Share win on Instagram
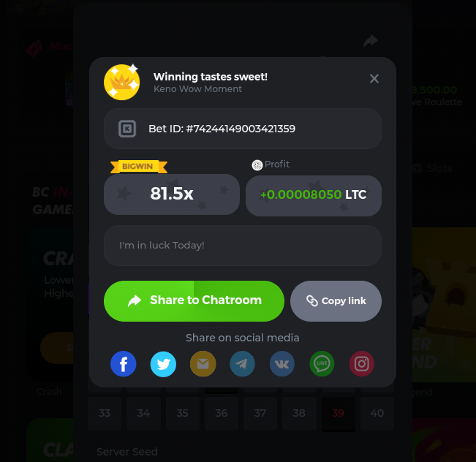Viewport: 476px width, 462px height. click(x=361, y=363)
